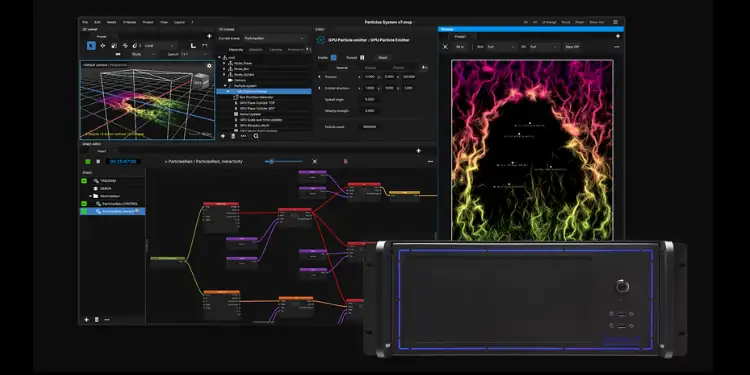The height and width of the screenshot is (375, 750).
Task: Click the Reset button in Editor
Action: 383,57
